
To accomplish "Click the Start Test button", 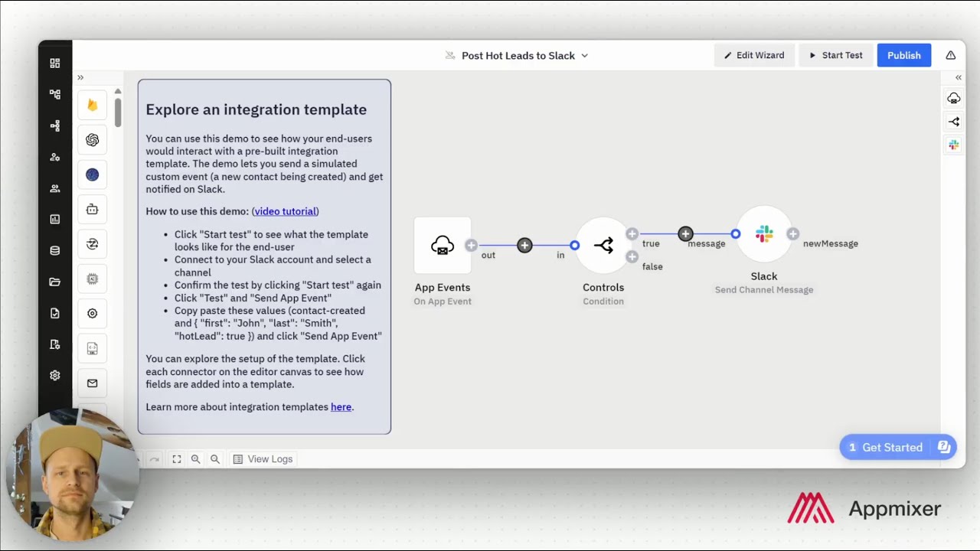I will [835, 55].
